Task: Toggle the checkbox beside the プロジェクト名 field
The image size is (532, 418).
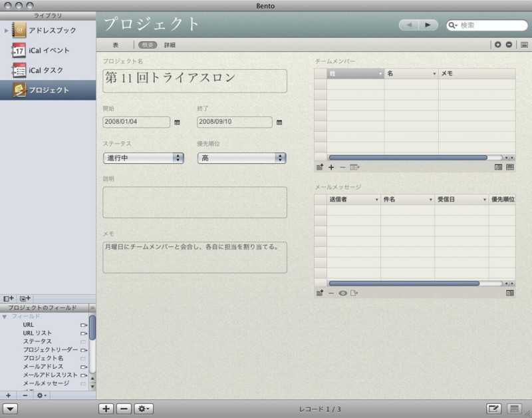Action: pyautogui.click(x=84, y=359)
